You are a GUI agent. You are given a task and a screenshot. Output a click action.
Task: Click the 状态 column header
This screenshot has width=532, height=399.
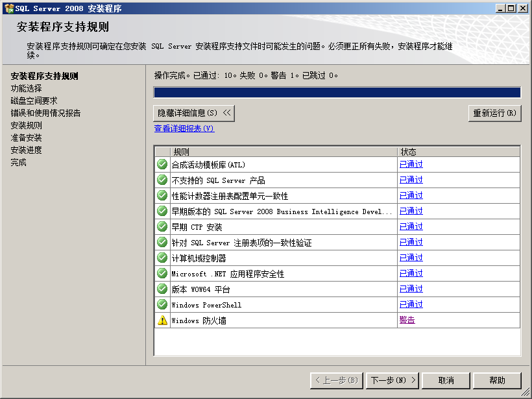(458, 151)
